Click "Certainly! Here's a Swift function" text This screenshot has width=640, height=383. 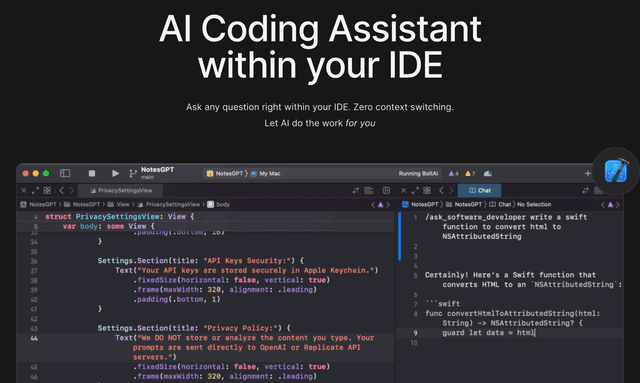(x=510, y=275)
